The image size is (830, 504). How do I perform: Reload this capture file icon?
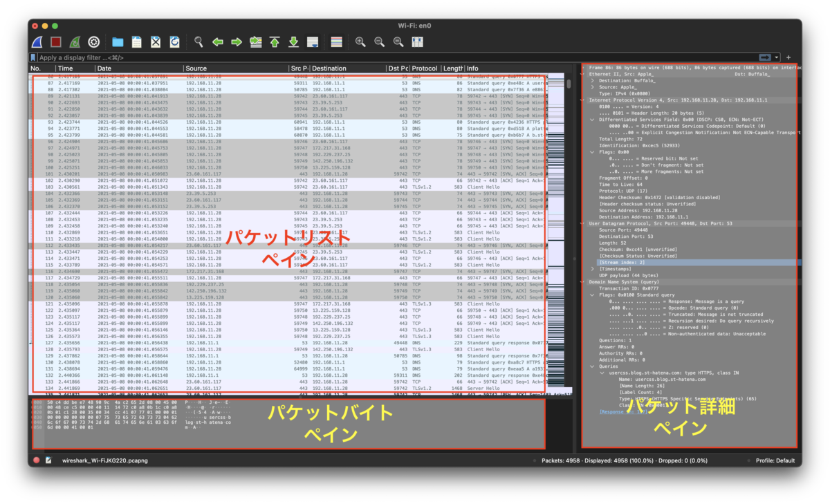(x=174, y=42)
